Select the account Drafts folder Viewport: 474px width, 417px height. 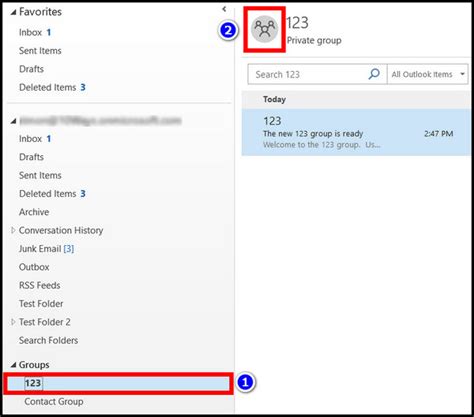(x=31, y=157)
